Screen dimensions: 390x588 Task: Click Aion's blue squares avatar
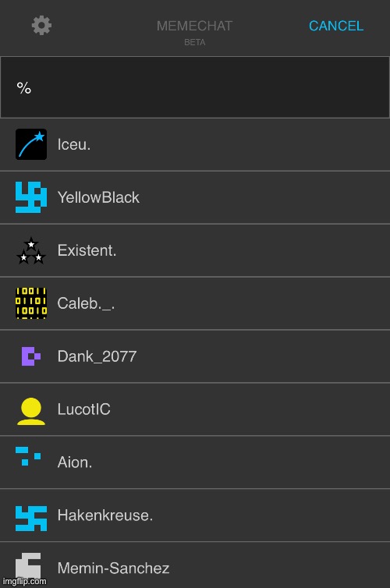pyautogui.click(x=28, y=456)
